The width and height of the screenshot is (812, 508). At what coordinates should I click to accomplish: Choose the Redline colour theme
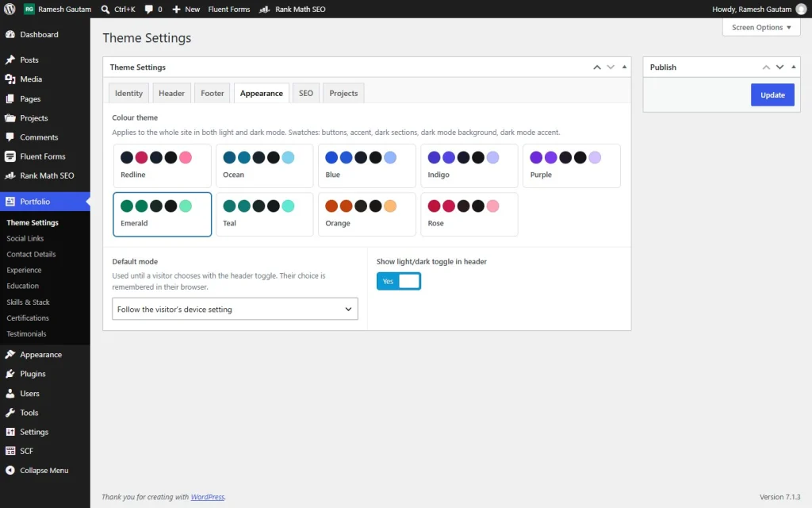point(162,165)
